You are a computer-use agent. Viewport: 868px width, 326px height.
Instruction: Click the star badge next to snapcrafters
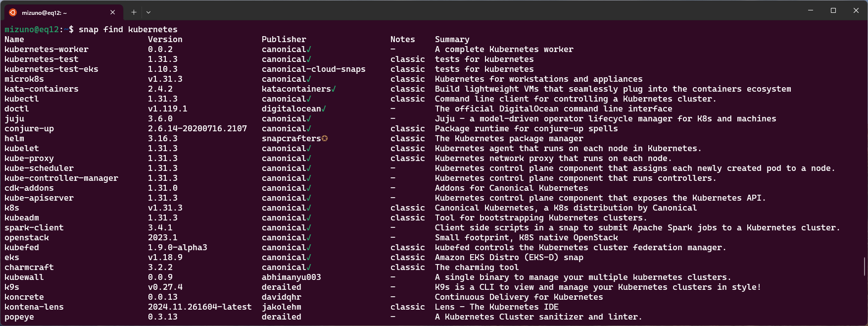[x=325, y=139]
